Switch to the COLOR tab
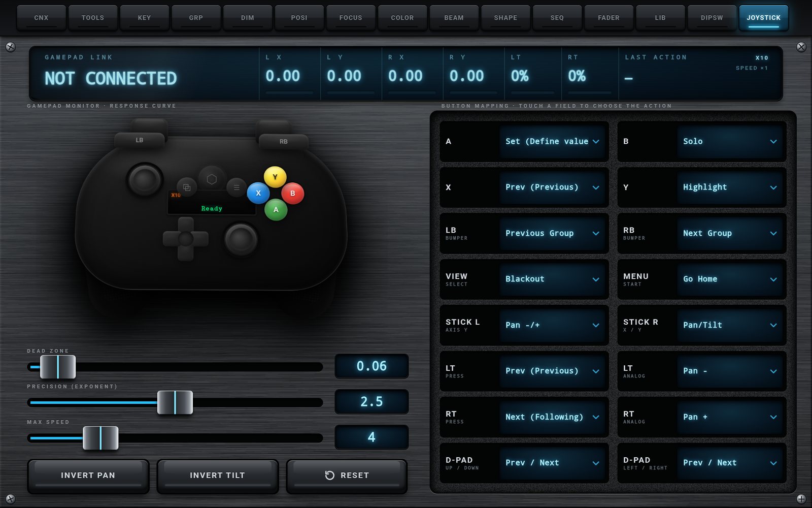This screenshot has height=508, width=812. click(x=402, y=18)
